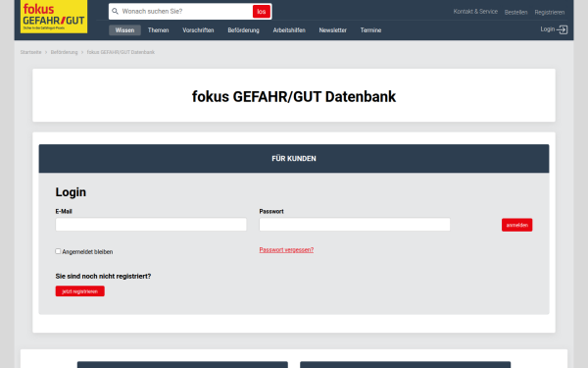Image resolution: width=588 pixels, height=368 pixels.
Task: Click the 'E-Mail' field label
Action: (x=64, y=211)
